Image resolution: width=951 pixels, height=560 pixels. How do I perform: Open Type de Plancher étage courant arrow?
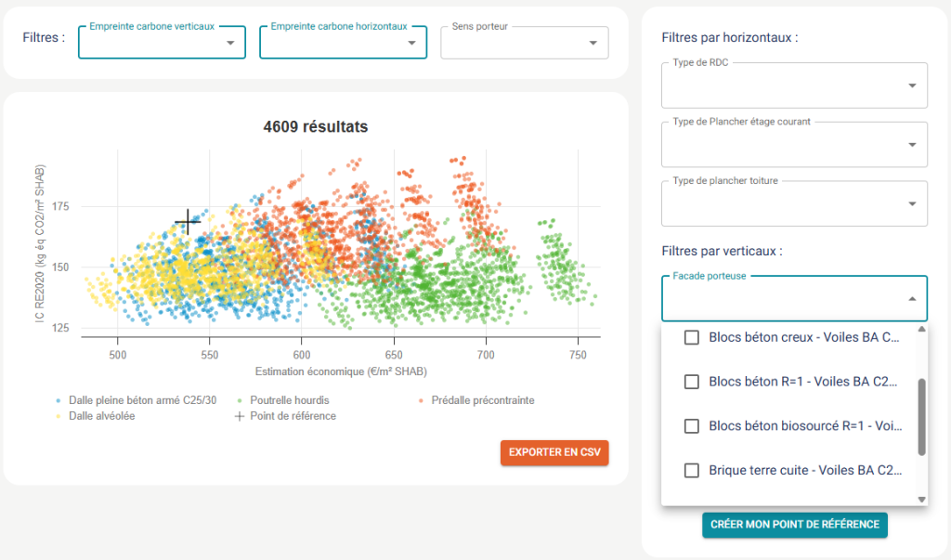pyautogui.click(x=912, y=146)
